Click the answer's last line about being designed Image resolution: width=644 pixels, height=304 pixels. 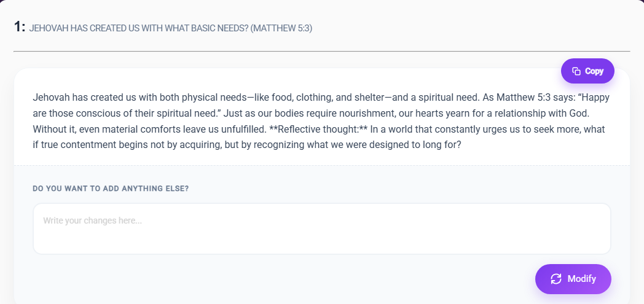246,145
